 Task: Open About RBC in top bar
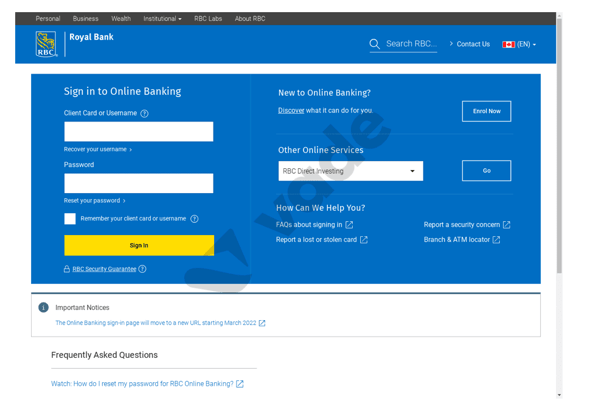pyautogui.click(x=250, y=18)
